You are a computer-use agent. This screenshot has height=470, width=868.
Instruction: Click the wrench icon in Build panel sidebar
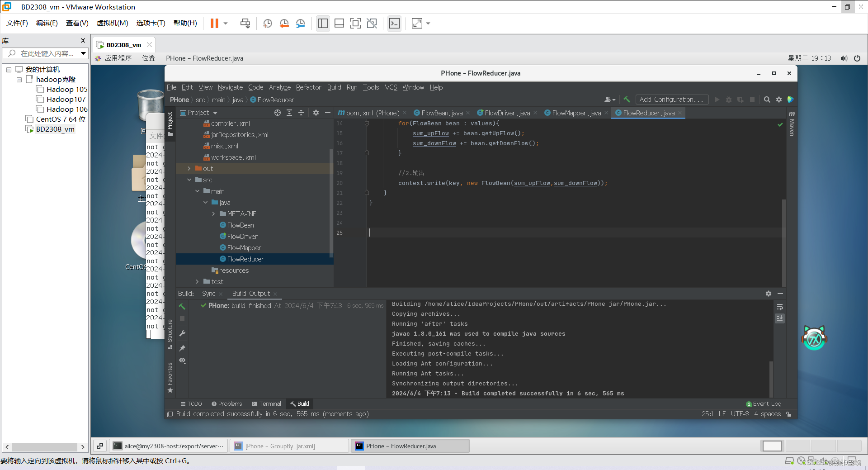[x=182, y=333]
